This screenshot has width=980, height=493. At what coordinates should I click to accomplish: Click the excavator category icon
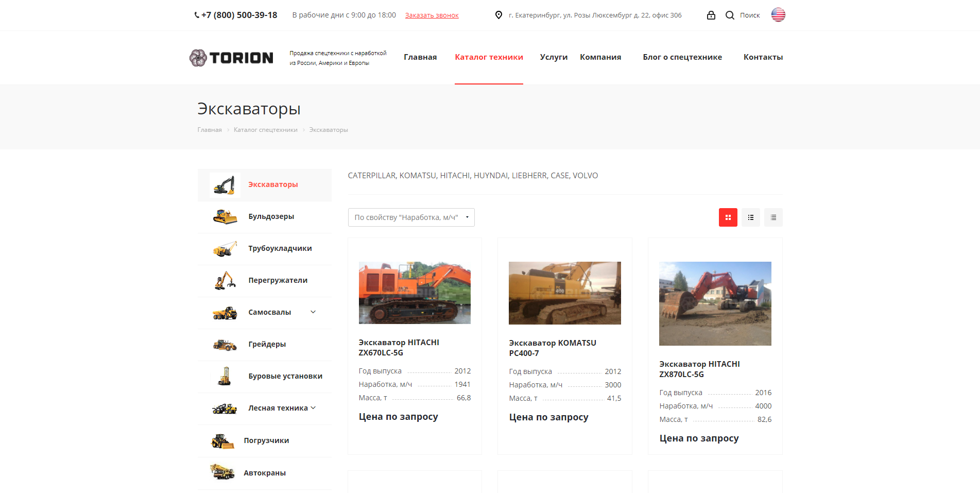[225, 185]
